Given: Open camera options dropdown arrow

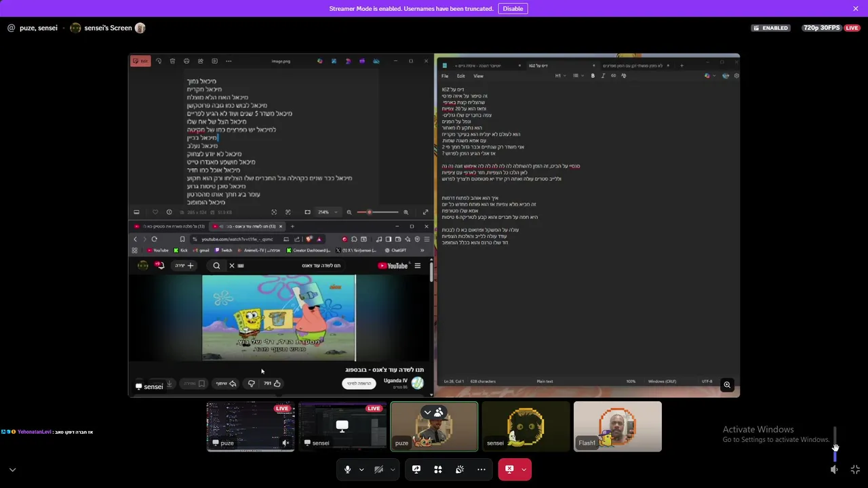Looking at the screenshot, I should click(392, 469).
